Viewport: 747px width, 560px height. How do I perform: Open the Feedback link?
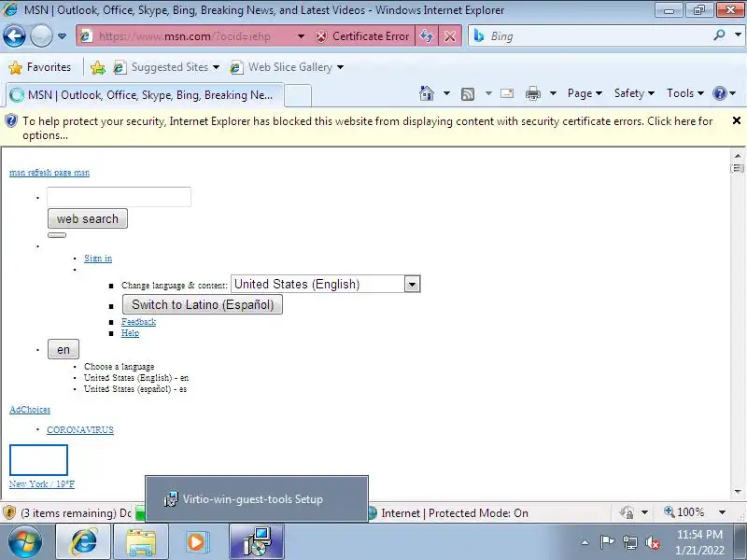point(138,322)
